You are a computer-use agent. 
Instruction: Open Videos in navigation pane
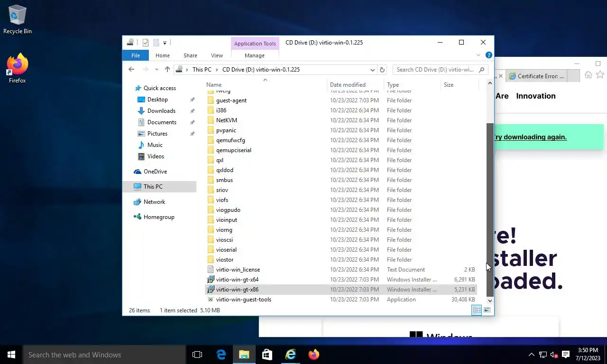tap(156, 156)
